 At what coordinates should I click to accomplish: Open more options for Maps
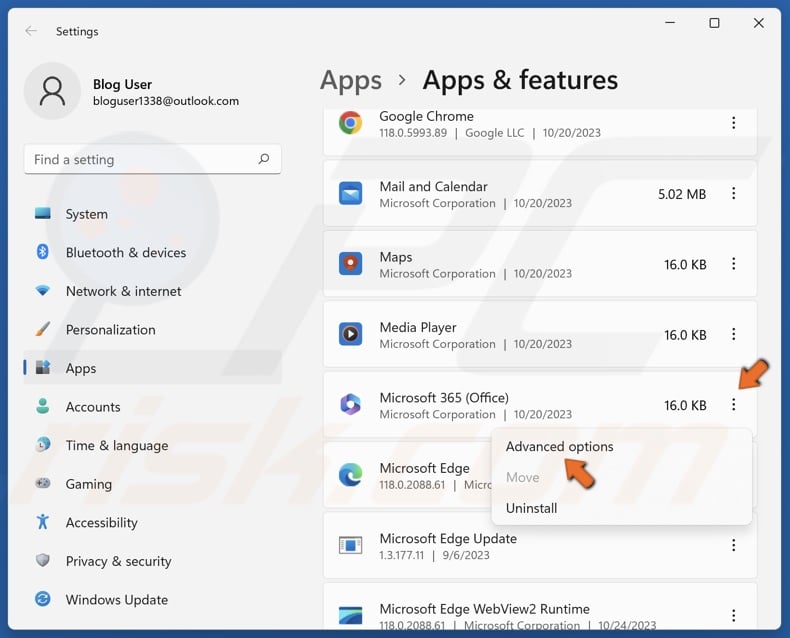734,264
